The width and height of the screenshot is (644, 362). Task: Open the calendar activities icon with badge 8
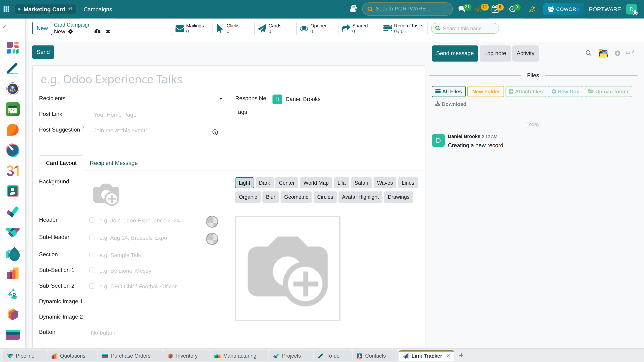point(495,9)
